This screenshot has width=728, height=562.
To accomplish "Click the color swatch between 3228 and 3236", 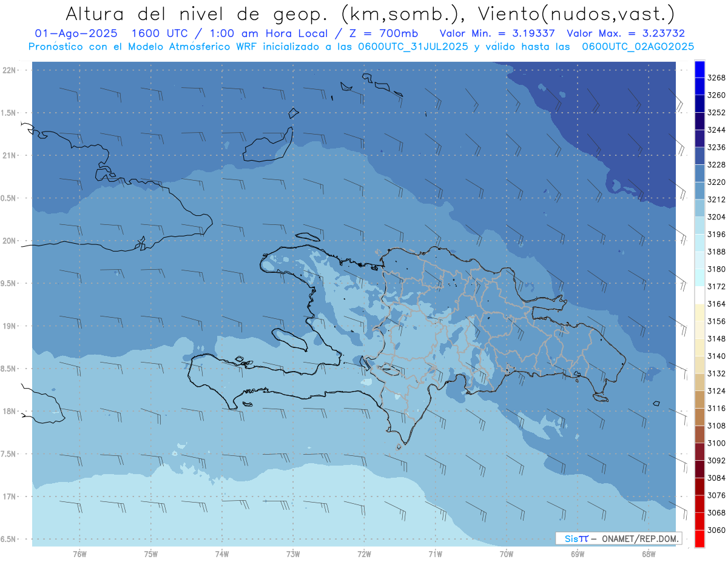I will 699,156.
